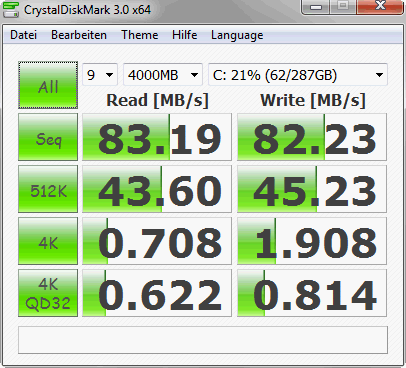
Task: Open the drive selector showing C: 21%
Action: click(298, 75)
